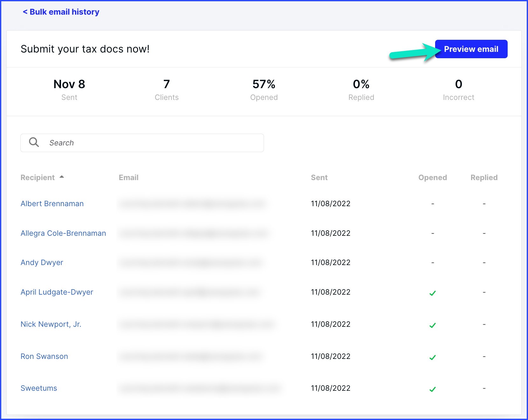Click the replied dash in Sweetums row
528x420 pixels.
(484, 388)
